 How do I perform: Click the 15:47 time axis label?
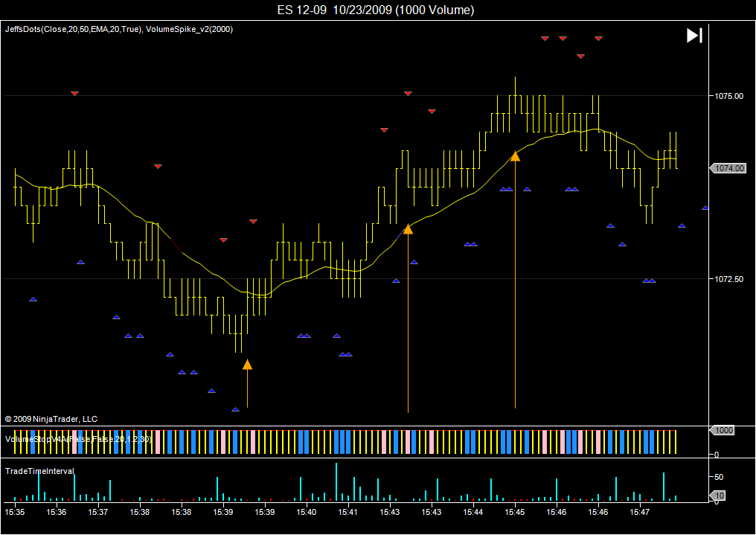tap(639, 512)
